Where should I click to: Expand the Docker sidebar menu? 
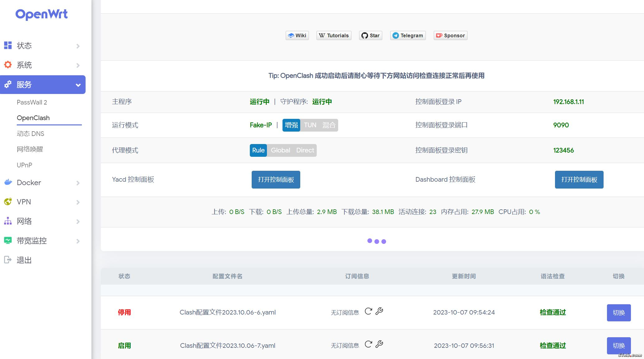(x=43, y=183)
